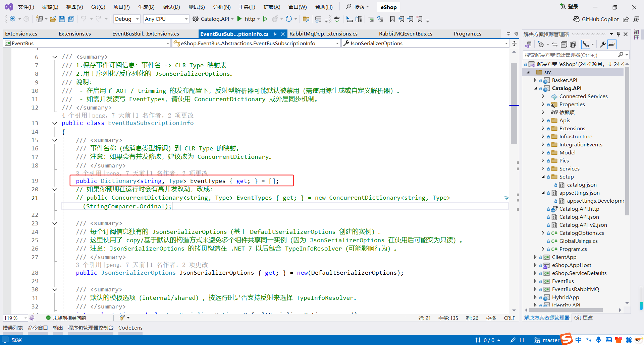
Task: Click the Git 更改 button at bottom right
Action: pyautogui.click(x=583, y=318)
